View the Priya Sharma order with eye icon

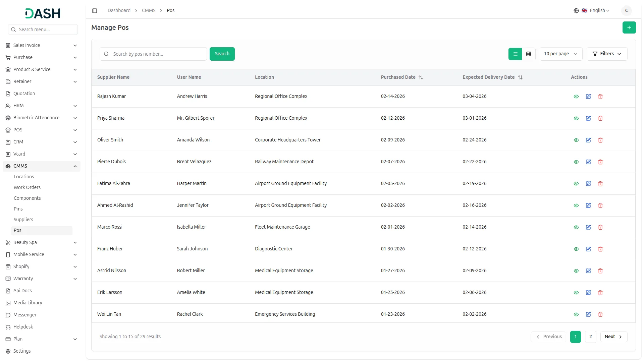coord(576,118)
